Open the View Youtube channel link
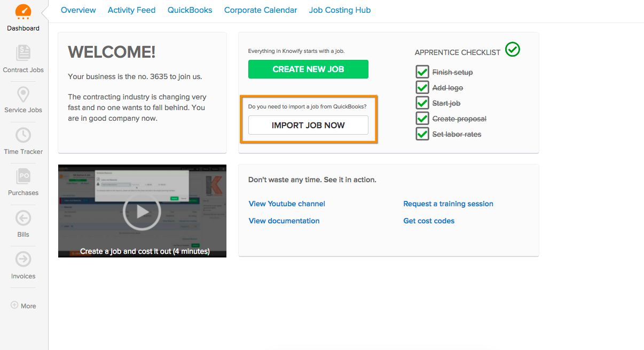The height and width of the screenshot is (350, 644). pyautogui.click(x=287, y=204)
